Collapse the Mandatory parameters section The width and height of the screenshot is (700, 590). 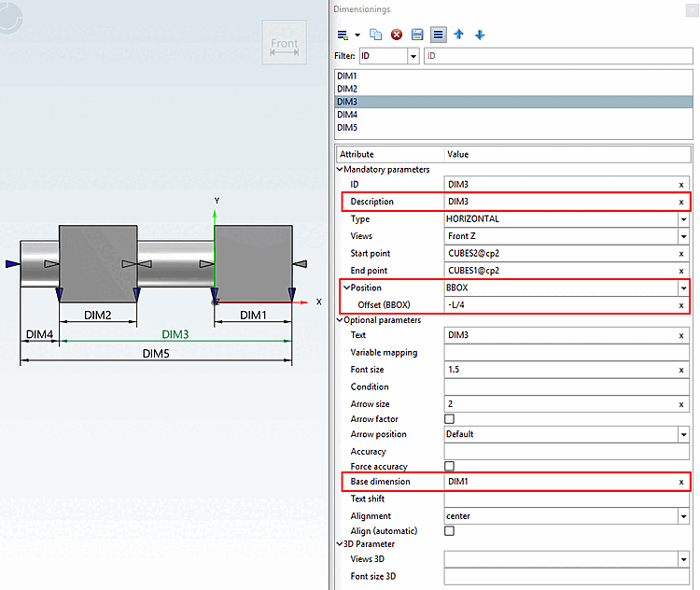340,170
